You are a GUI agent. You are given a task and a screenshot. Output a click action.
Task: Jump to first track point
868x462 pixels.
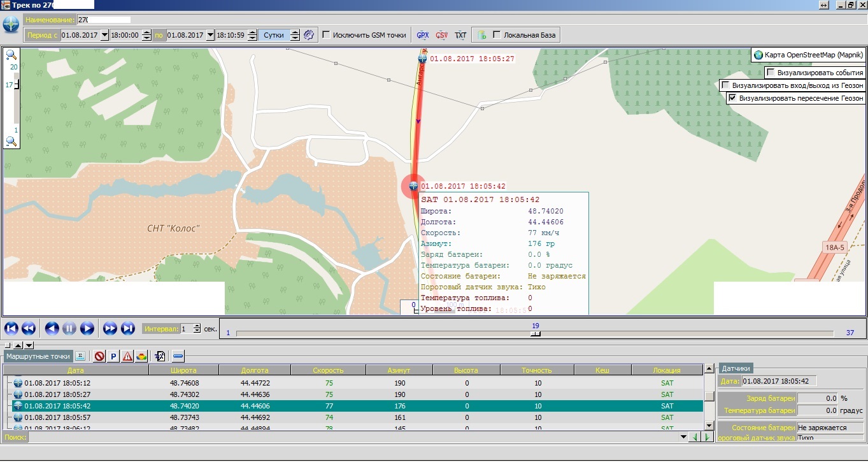(11, 329)
